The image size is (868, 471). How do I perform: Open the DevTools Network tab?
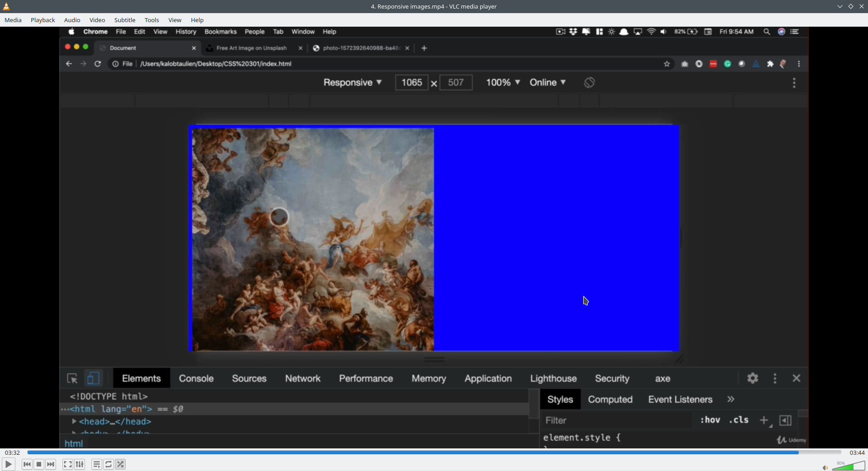tap(303, 378)
